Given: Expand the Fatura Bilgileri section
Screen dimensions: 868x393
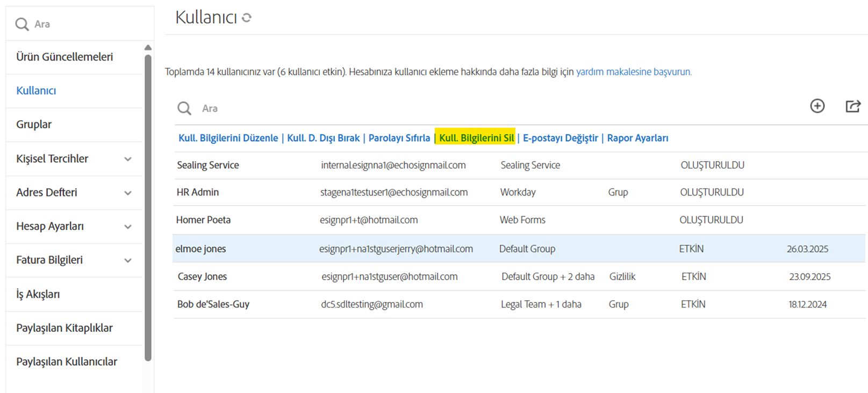Looking at the screenshot, I should (x=128, y=260).
